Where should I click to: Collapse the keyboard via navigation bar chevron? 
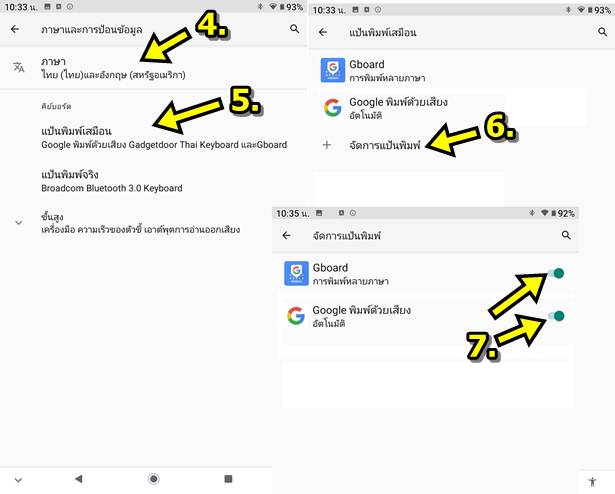tap(18, 479)
